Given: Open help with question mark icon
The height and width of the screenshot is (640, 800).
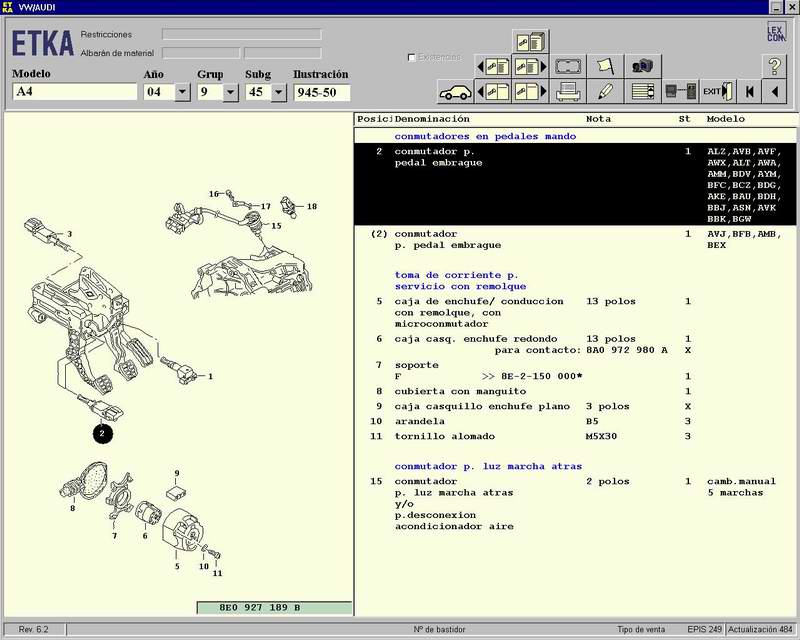Looking at the screenshot, I should click(x=774, y=66).
